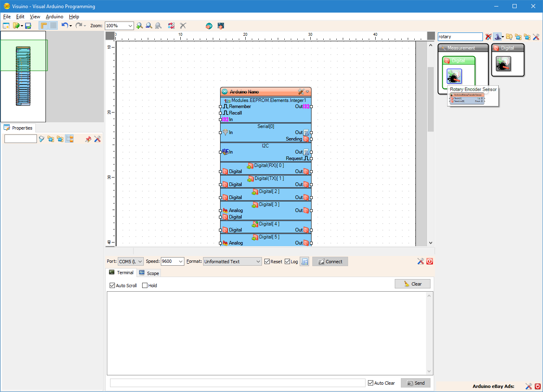
Task: Click the Connect button
Action: [330, 262]
